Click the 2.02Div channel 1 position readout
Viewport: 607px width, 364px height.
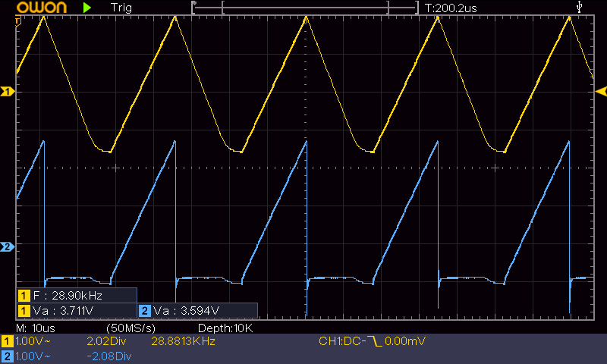coord(106,341)
